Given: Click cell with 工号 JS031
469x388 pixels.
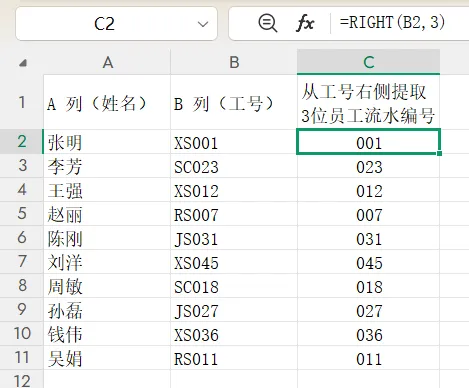Looking at the screenshot, I should point(234,238).
